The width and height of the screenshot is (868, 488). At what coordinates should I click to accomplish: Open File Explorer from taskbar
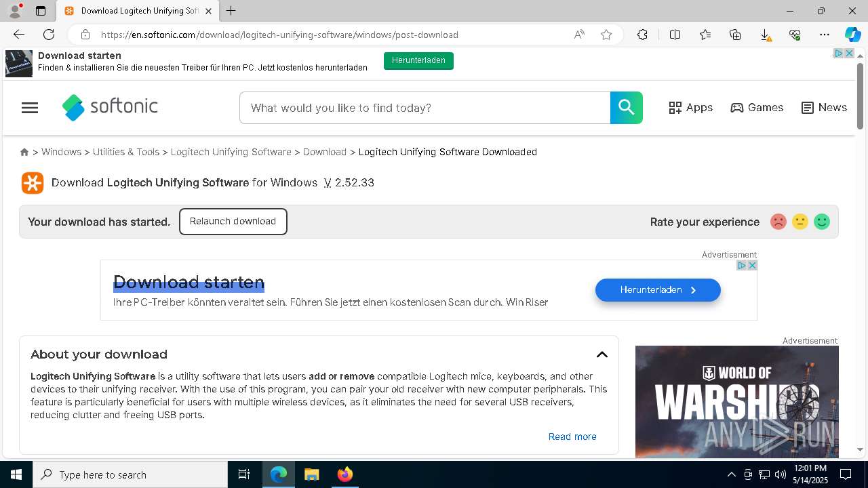[x=311, y=474]
